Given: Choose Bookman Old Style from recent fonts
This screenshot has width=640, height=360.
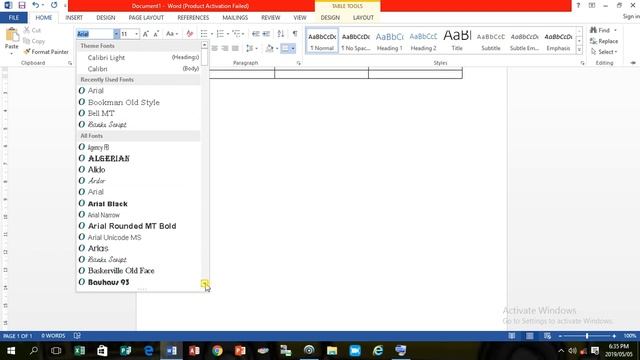Looking at the screenshot, I should pos(139,102).
